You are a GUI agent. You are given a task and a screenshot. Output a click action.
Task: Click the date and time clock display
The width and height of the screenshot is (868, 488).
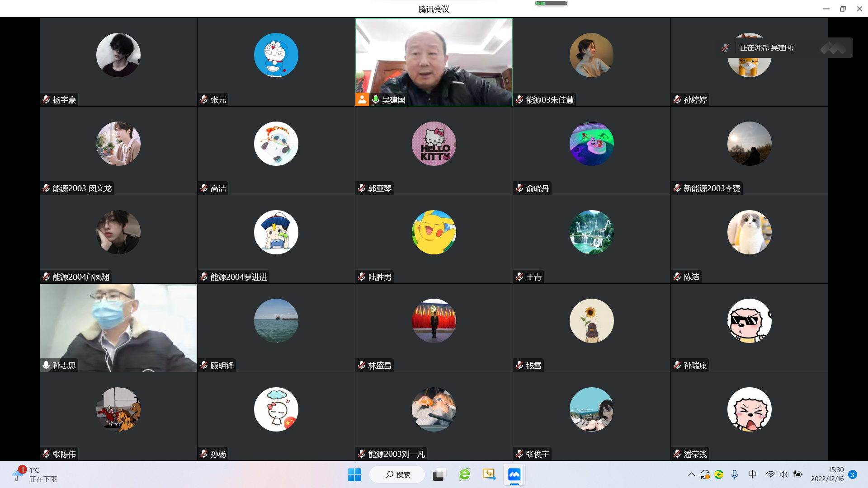click(x=827, y=474)
